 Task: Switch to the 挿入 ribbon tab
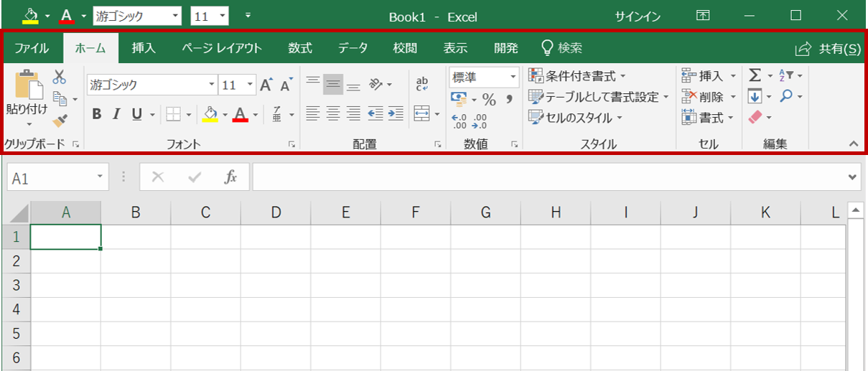tap(144, 48)
